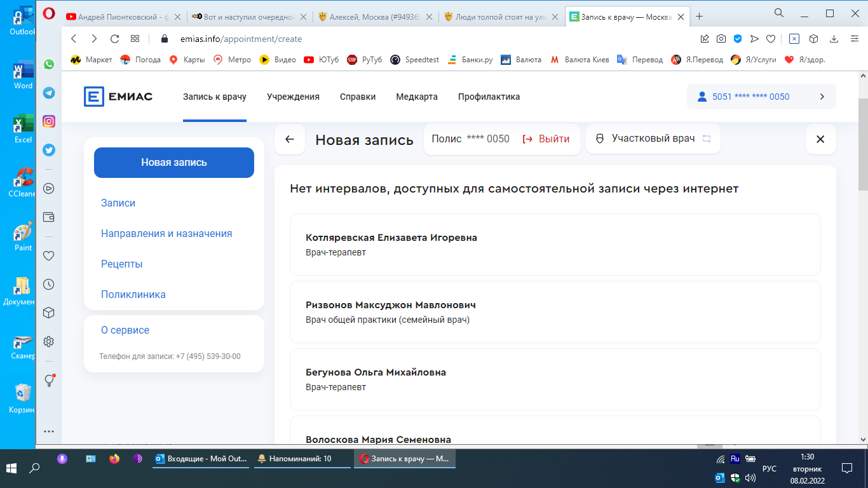Click the back arrow beside Новая запись
This screenshot has width=868, height=488.
click(290, 139)
